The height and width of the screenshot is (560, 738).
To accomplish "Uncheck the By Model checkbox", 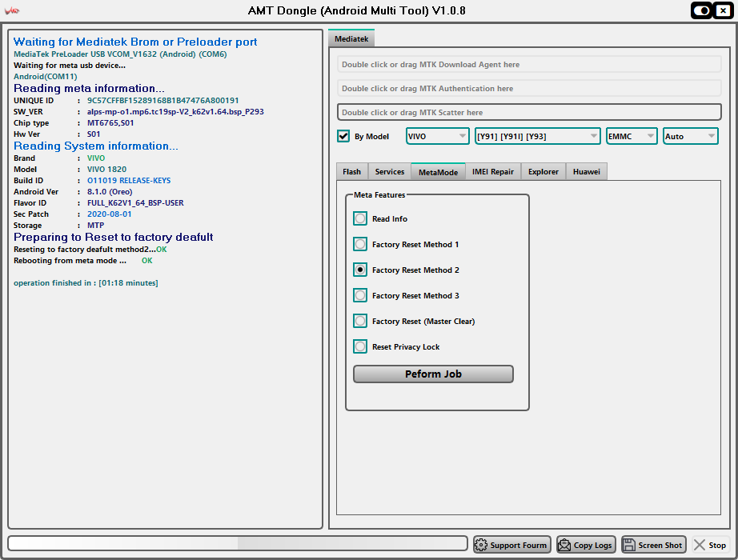I will tap(343, 136).
